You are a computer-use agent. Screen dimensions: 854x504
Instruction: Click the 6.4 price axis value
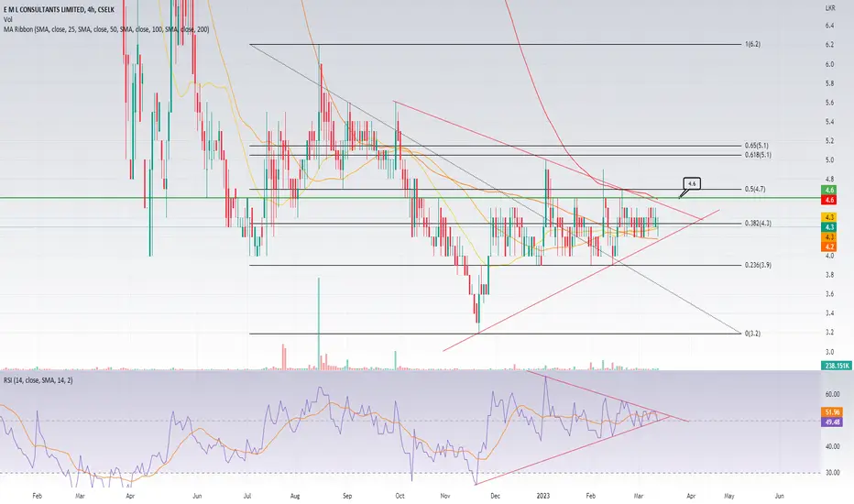pyautogui.click(x=829, y=26)
